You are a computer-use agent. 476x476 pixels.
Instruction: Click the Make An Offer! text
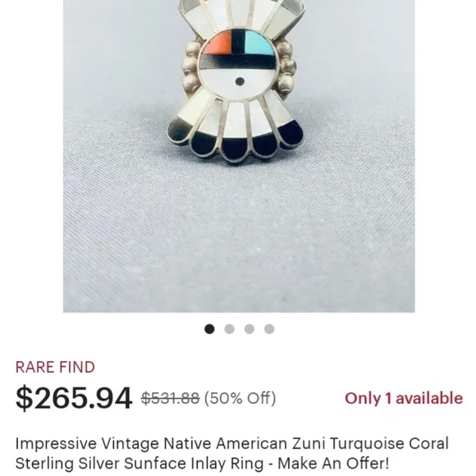(333, 464)
